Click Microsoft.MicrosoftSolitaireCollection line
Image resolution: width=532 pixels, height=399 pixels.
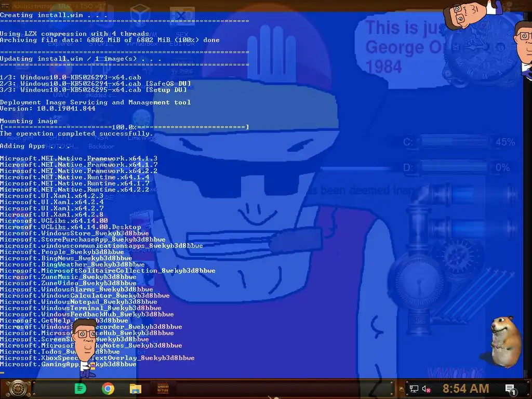[108, 271]
